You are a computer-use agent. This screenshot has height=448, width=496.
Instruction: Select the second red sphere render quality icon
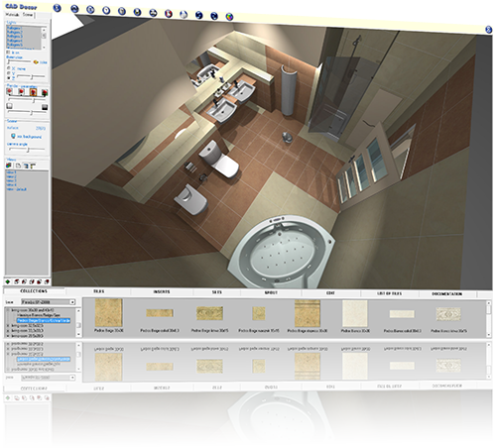[21, 92]
